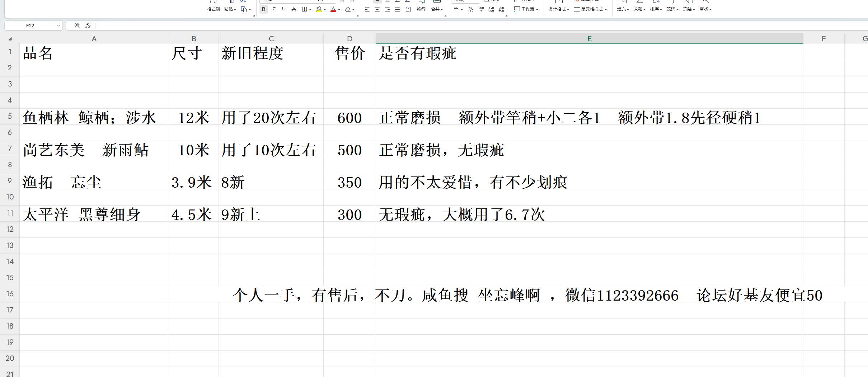Open 单元格样式 cell styles menu

click(590, 9)
